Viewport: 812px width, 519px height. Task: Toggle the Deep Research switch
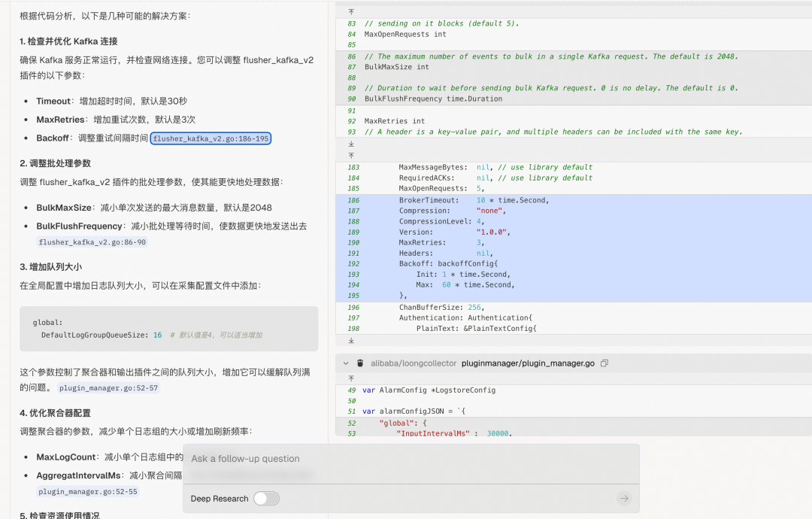(266, 499)
